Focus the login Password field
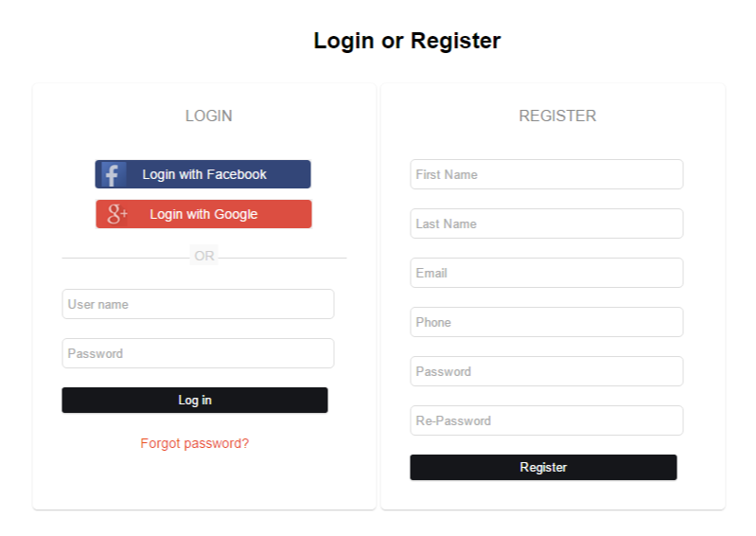 [x=198, y=353]
